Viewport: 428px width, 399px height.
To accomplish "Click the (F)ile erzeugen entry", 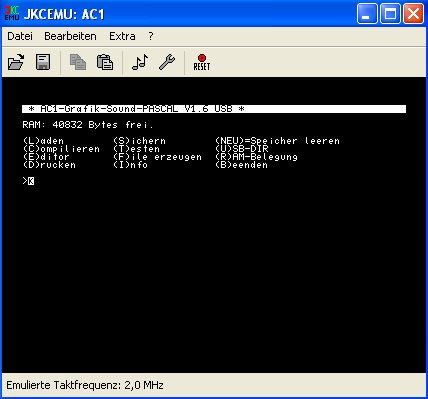I will tap(157, 157).
